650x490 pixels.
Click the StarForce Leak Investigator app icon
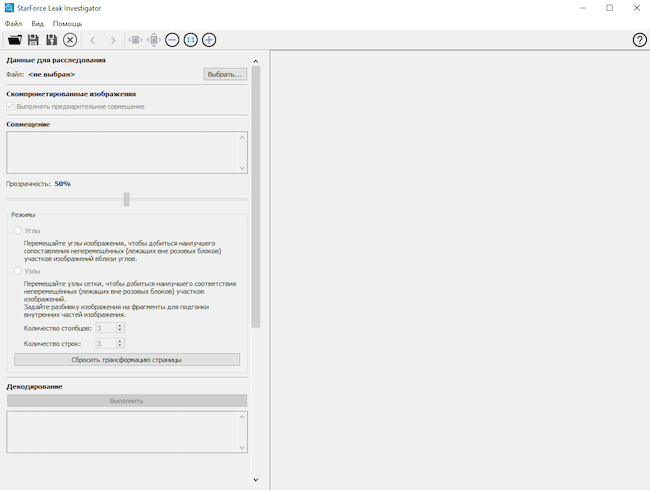pyautogui.click(x=9, y=8)
